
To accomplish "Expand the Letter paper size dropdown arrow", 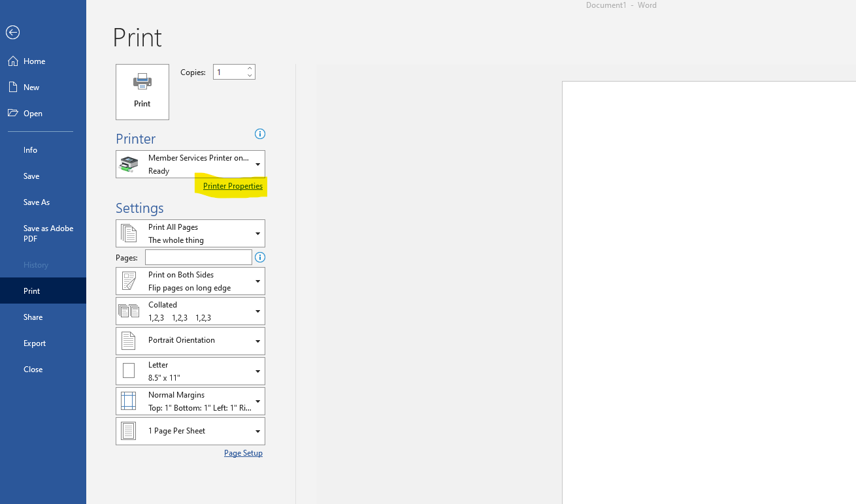I will click(257, 371).
